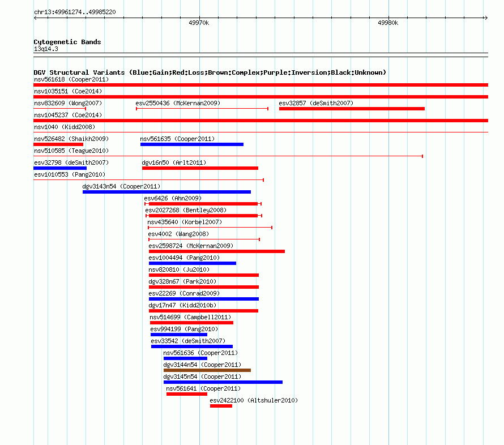Click the esv4002 (Wang2008) label
Screen dimensions: 504x445
point(178,234)
